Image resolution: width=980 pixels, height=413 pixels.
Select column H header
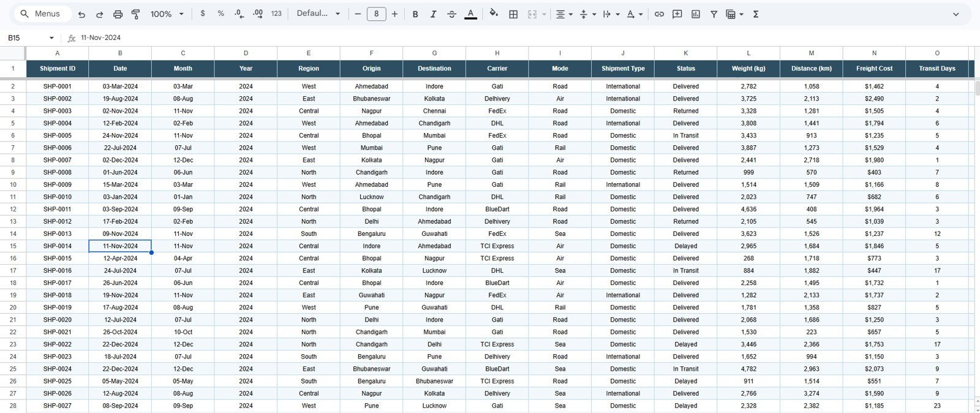(x=497, y=53)
